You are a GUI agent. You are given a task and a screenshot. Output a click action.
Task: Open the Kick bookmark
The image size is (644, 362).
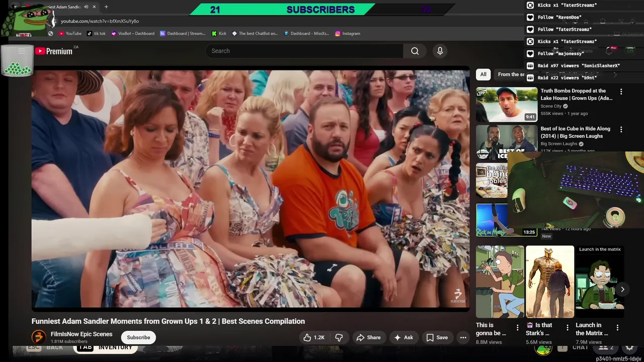219,33
